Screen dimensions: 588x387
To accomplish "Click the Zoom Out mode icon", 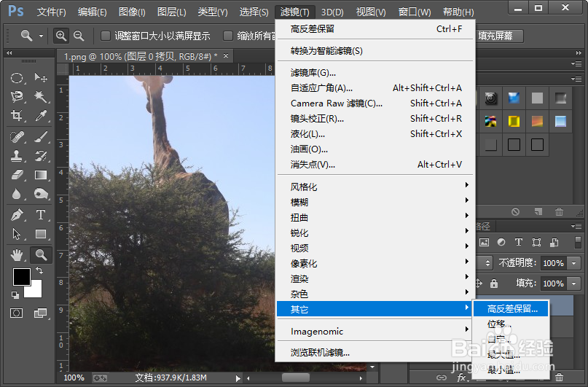I will coord(79,36).
